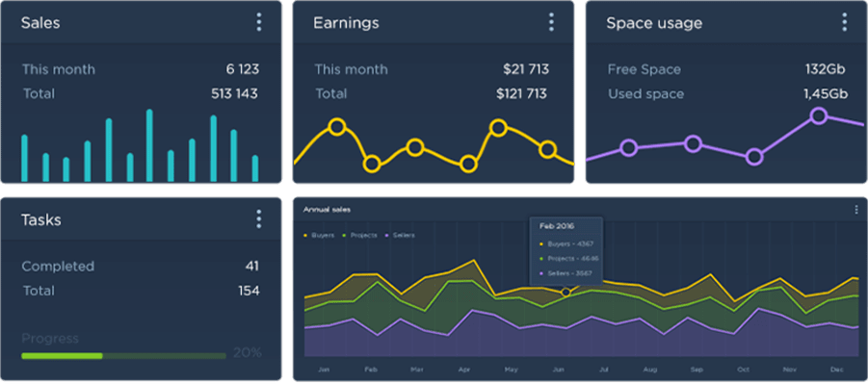Click the Sales card title
The width and height of the screenshot is (868, 384).
[x=40, y=23]
